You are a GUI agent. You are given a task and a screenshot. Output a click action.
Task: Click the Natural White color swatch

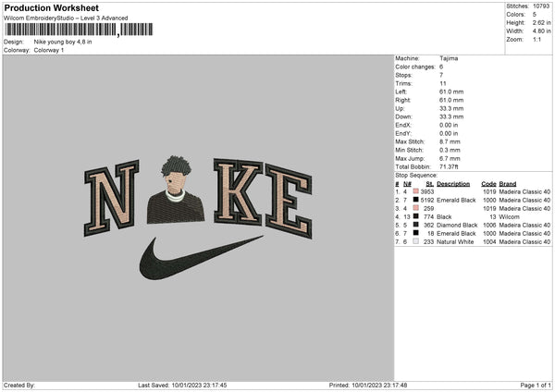416,241
